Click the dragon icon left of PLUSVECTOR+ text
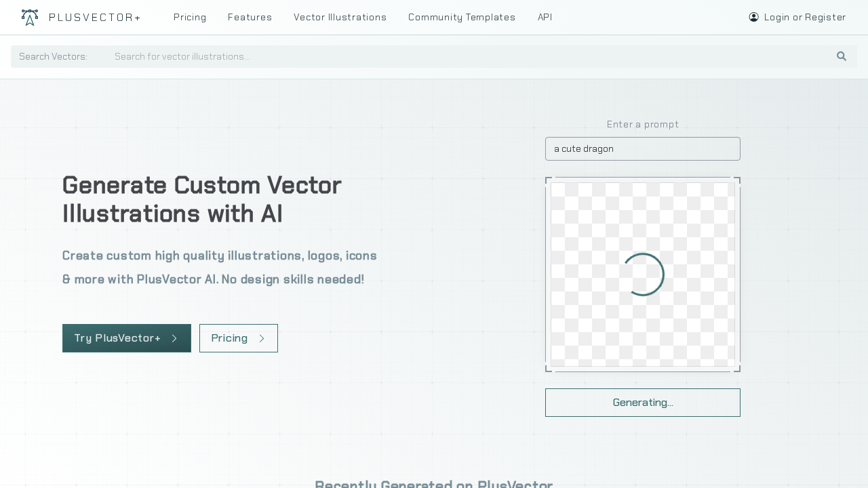Viewport: 868px width, 488px height. pos(29,17)
